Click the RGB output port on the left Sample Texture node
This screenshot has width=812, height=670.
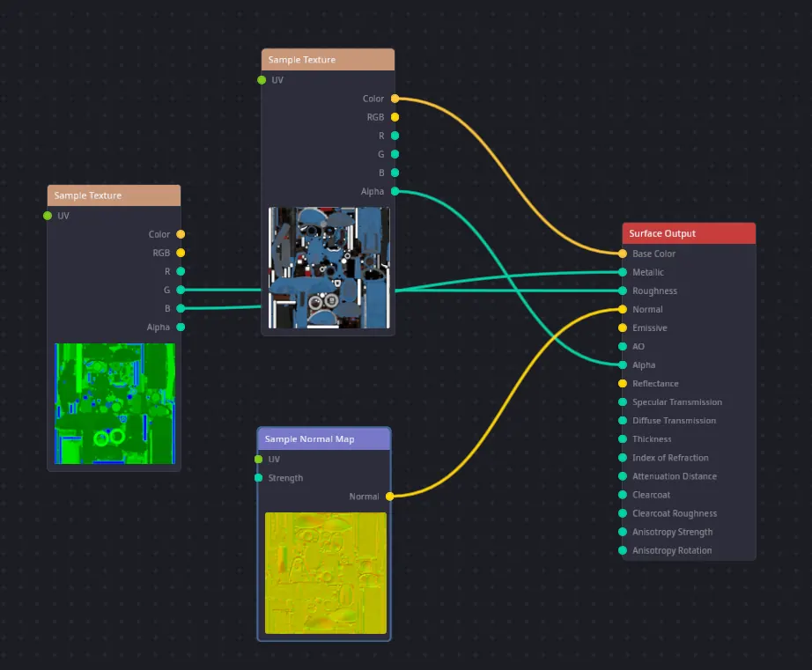[181, 253]
